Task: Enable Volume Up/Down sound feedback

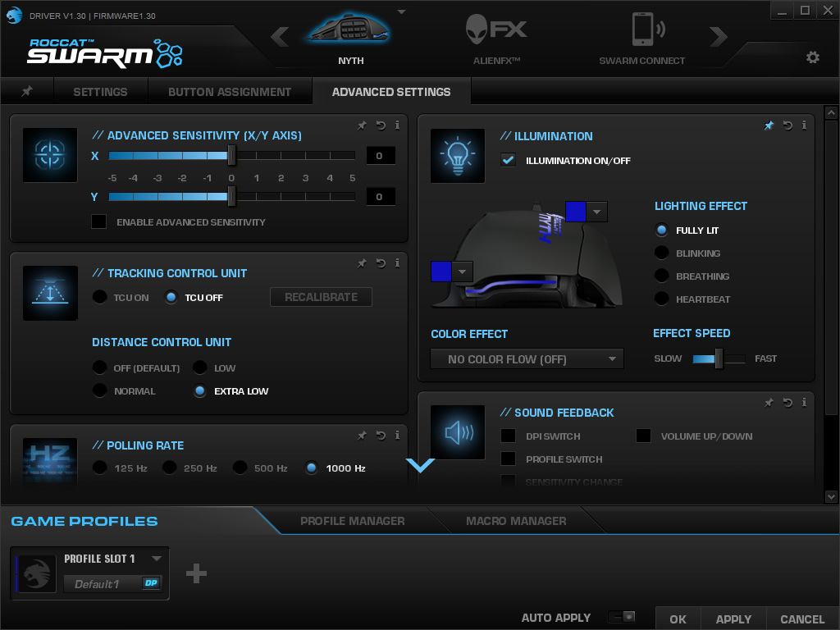Action: pyautogui.click(x=643, y=436)
